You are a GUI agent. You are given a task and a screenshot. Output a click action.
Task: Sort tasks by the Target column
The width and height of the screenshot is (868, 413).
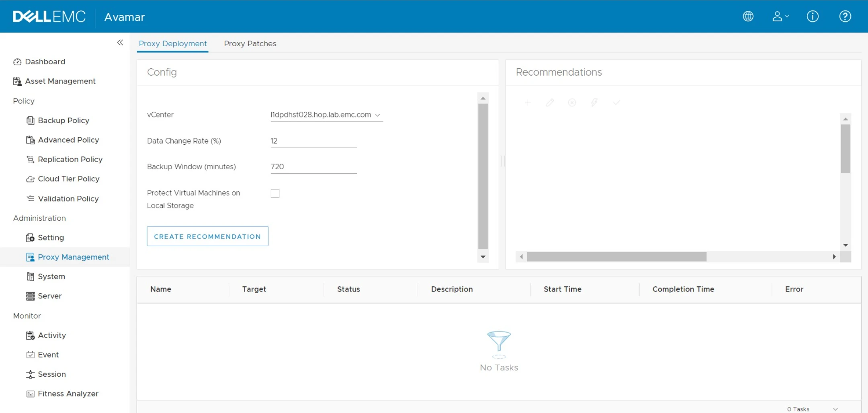(x=254, y=289)
